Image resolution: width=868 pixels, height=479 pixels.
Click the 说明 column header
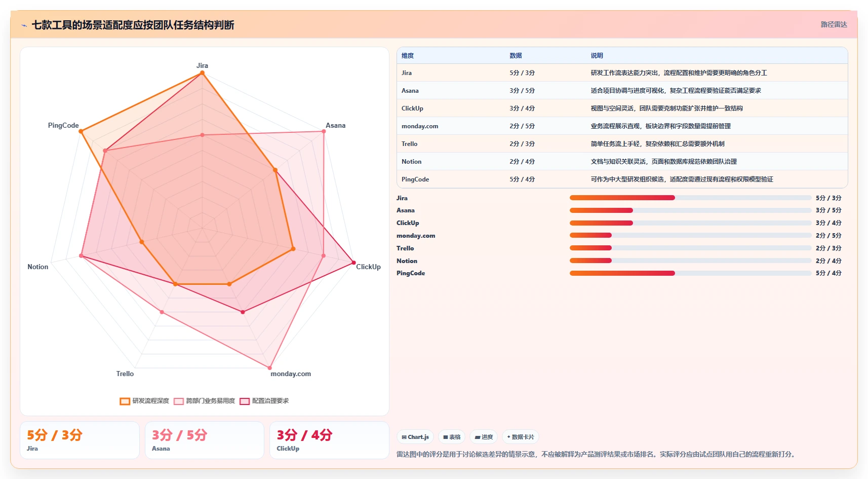tap(597, 56)
